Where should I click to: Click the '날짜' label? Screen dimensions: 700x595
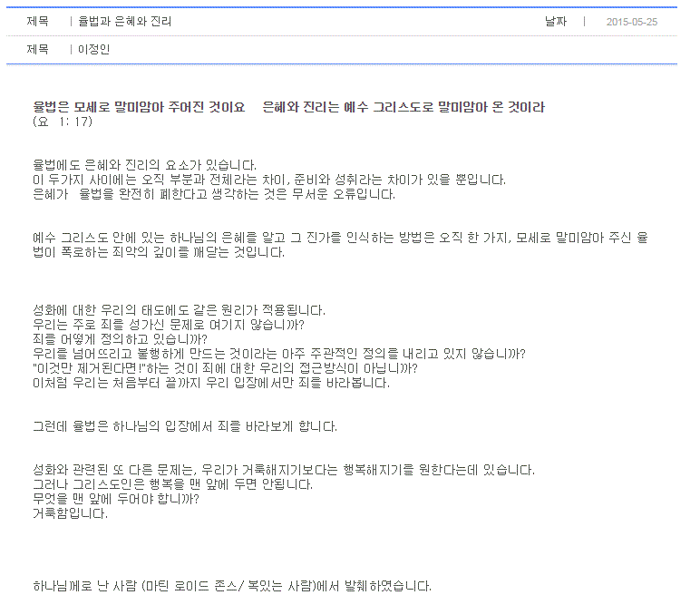tap(555, 22)
